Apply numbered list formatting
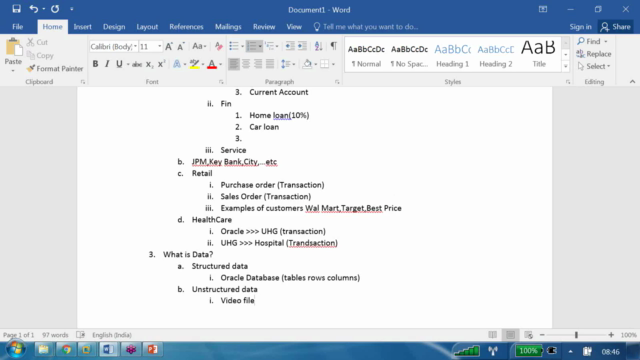 click(252, 46)
